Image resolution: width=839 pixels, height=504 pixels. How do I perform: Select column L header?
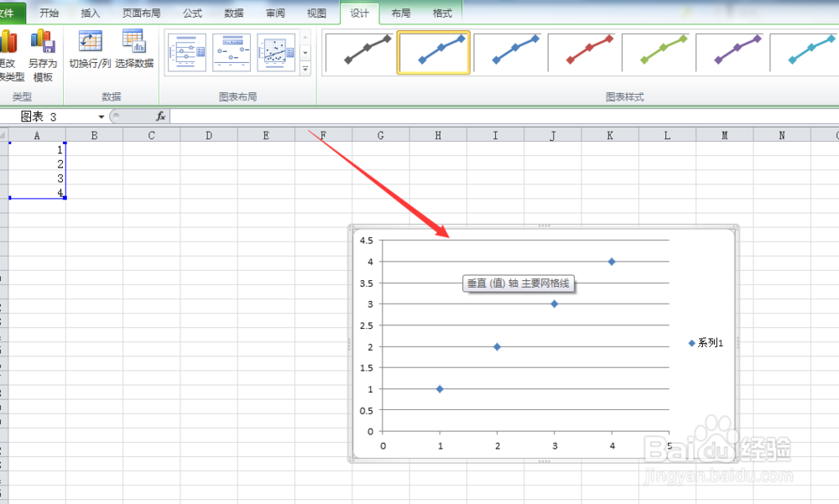[x=667, y=135]
